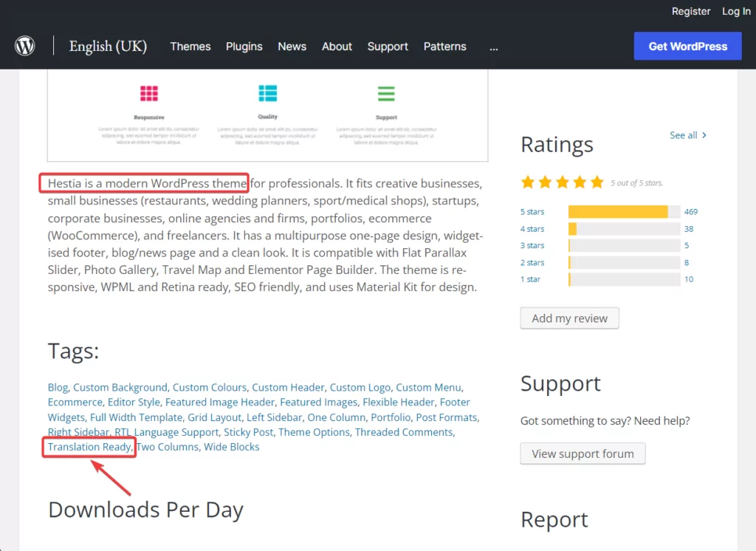756x551 pixels.
Task: Open the Wide Blocks tag
Action: (x=231, y=447)
